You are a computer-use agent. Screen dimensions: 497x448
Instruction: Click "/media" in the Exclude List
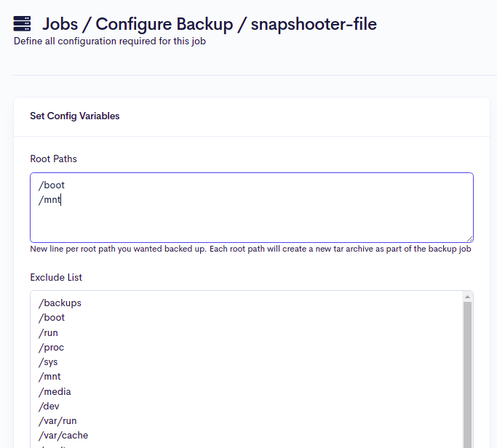[x=55, y=392]
